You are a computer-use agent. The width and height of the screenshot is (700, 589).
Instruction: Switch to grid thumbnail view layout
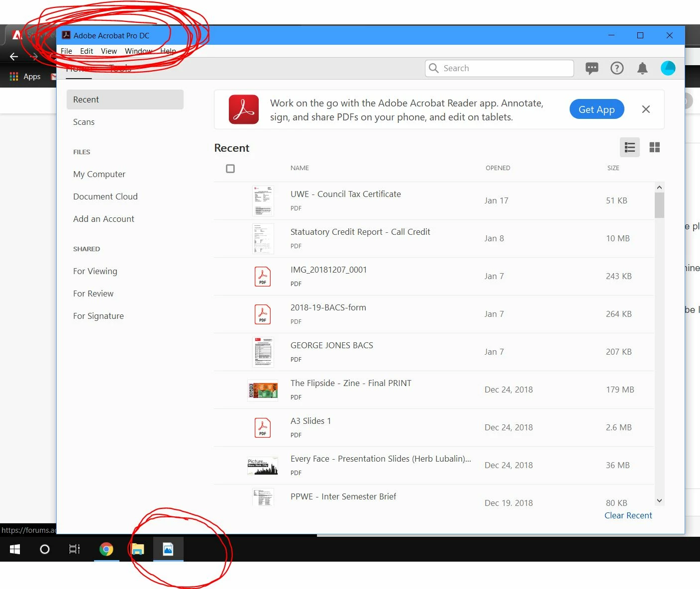coord(655,147)
